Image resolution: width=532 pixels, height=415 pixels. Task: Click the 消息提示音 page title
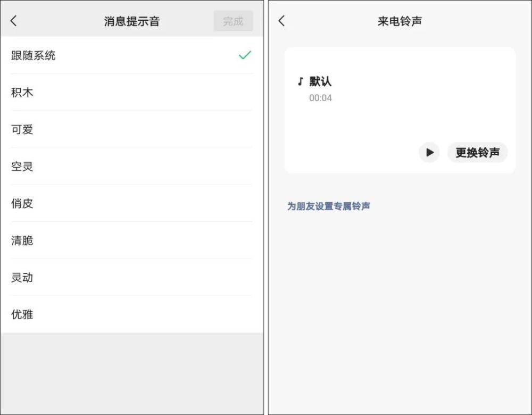[131, 21]
